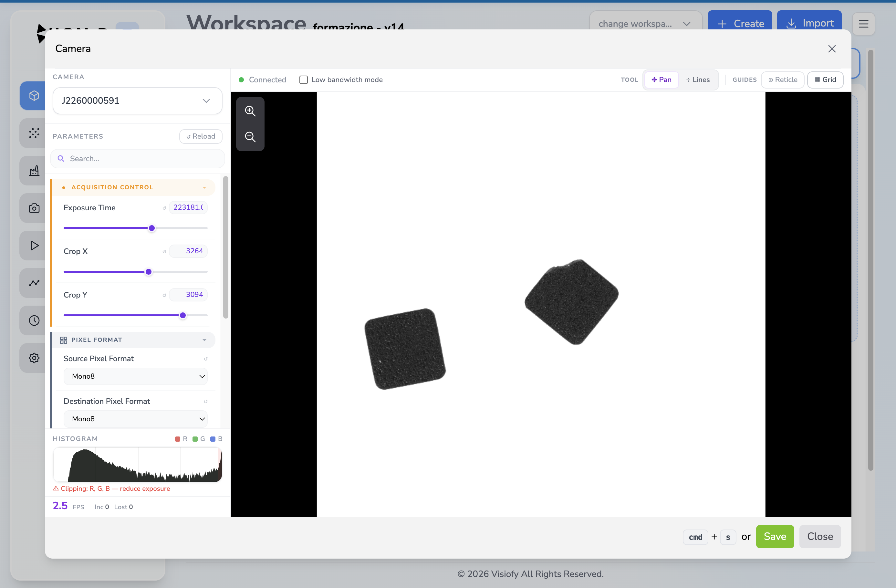The width and height of the screenshot is (896, 588).
Task: Open the clock sidebar icon
Action: [x=34, y=320]
